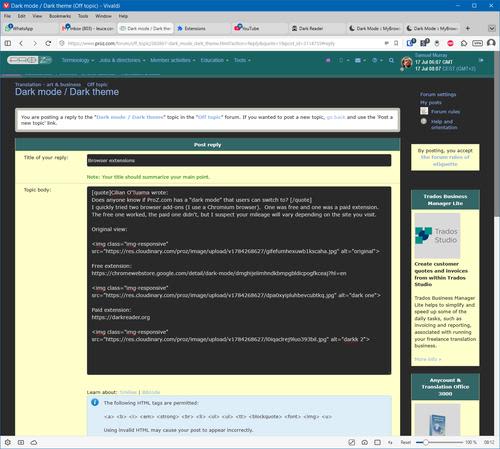500x449 pixels.
Task: Expand the Education menu
Action: (214, 60)
